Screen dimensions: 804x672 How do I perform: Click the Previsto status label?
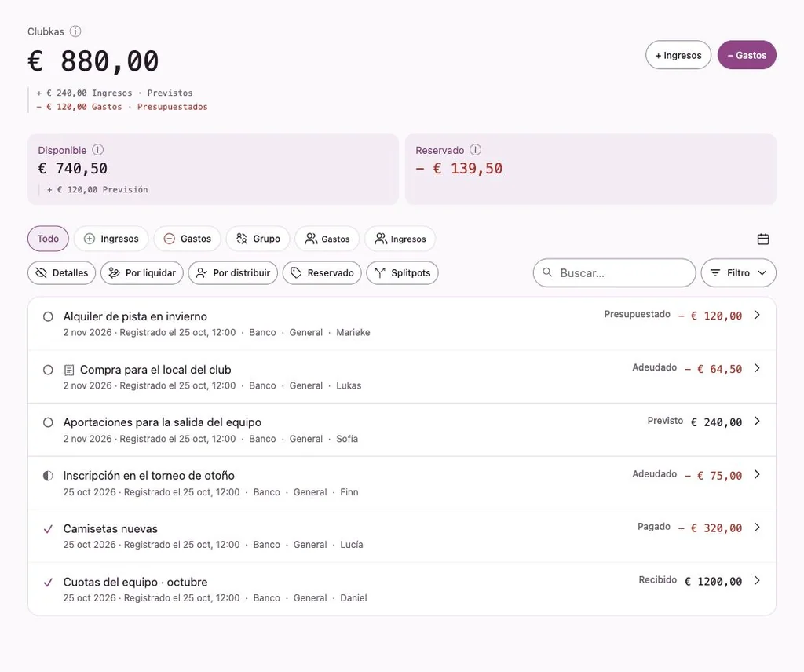(665, 421)
